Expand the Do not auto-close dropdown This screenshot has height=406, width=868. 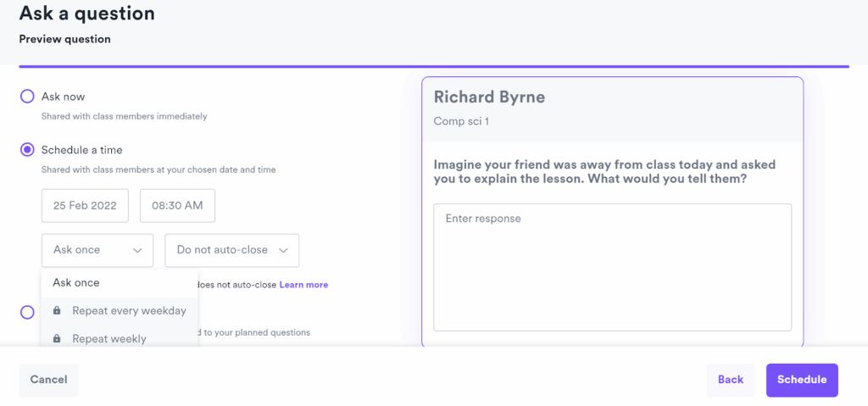pyautogui.click(x=231, y=250)
